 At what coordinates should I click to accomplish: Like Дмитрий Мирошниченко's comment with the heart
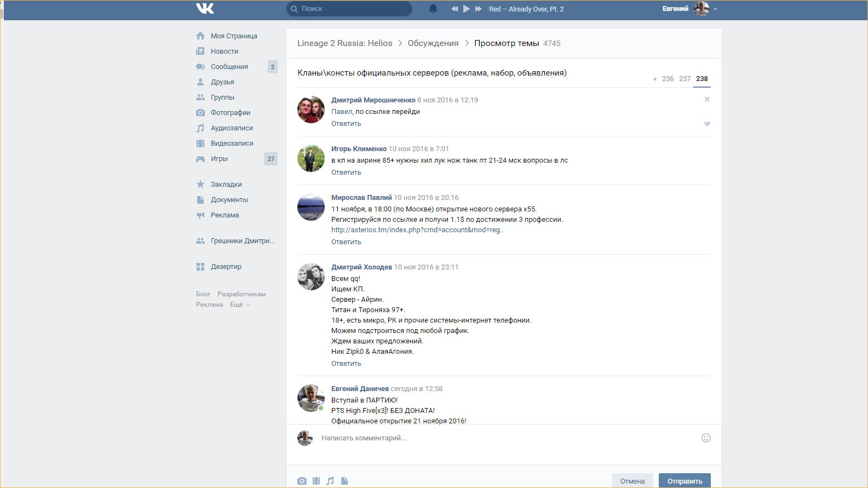tap(707, 124)
